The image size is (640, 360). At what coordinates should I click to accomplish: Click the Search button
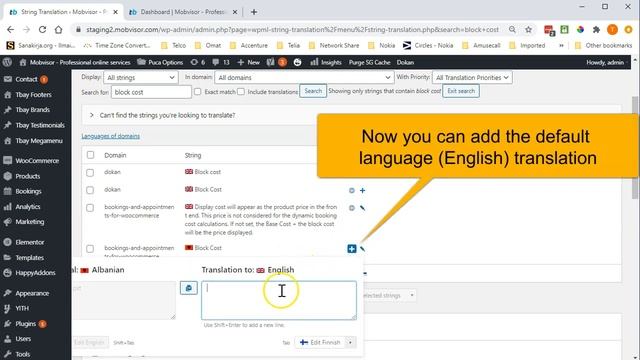313,91
